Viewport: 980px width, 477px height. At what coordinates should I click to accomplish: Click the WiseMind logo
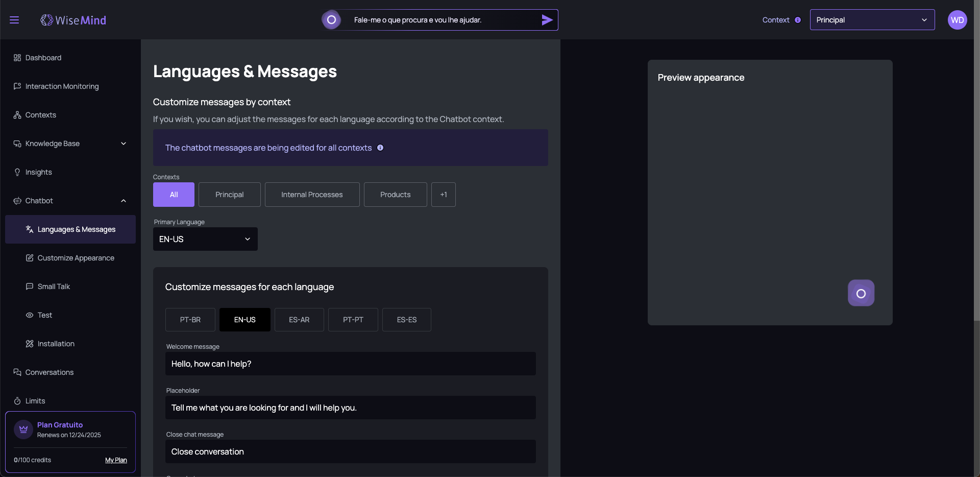pyautogui.click(x=73, y=20)
